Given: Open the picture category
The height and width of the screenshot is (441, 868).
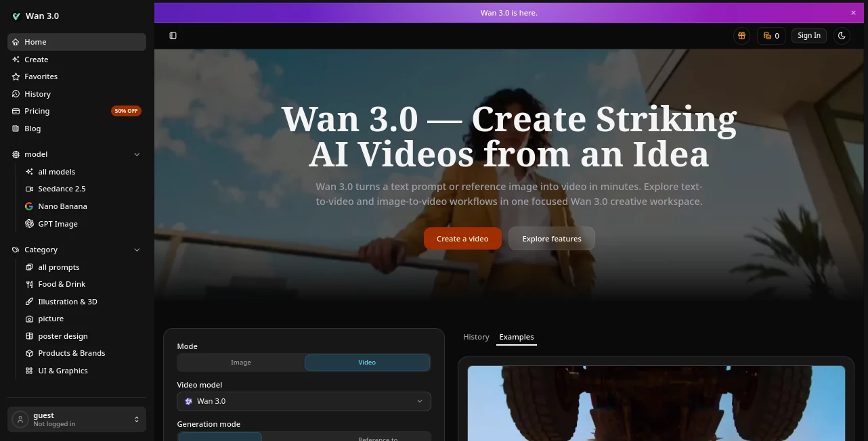Looking at the screenshot, I should 83,319.
